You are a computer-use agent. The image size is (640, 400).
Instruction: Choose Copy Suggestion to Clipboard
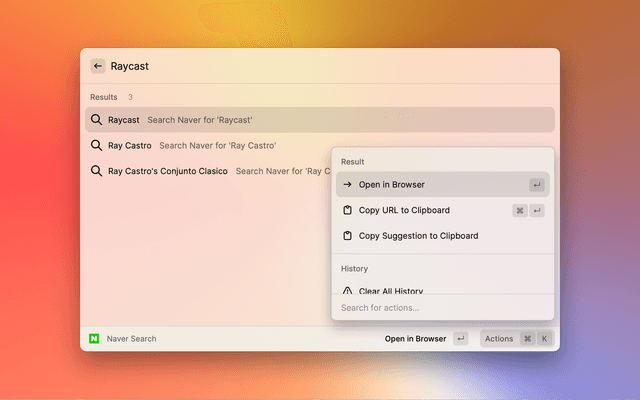[418, 236]
